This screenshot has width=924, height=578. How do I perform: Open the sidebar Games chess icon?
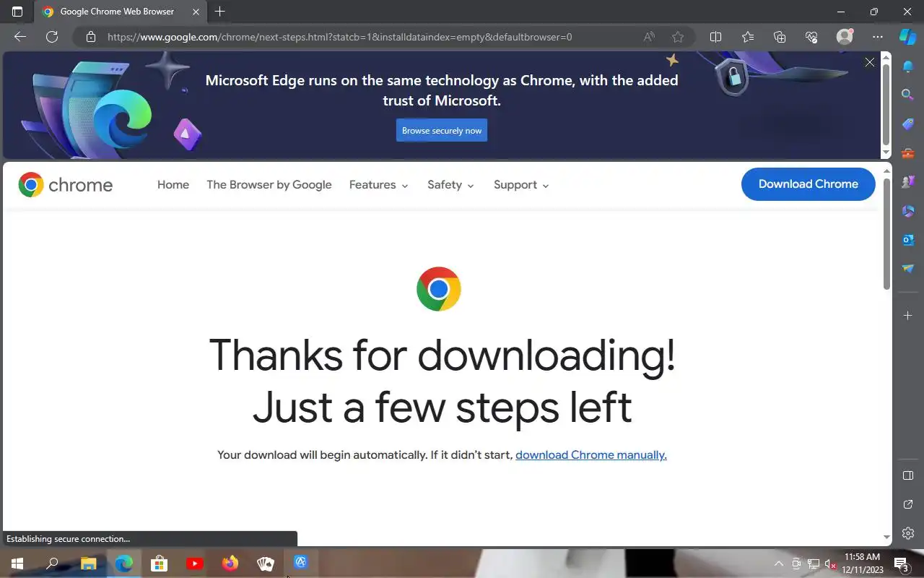pos(908,182)
